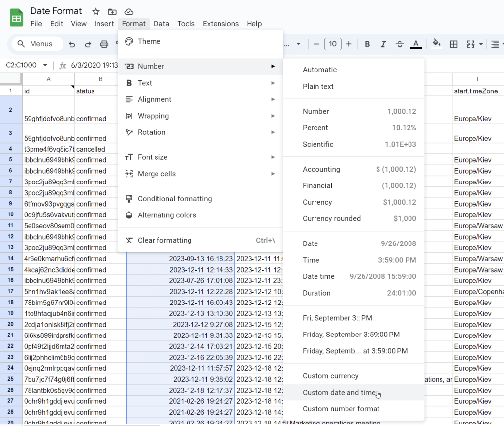Open horizontal align toolbar icon
Image resolution: width=504 pixels, height=426 pixels.
click(x=495, y=44)
